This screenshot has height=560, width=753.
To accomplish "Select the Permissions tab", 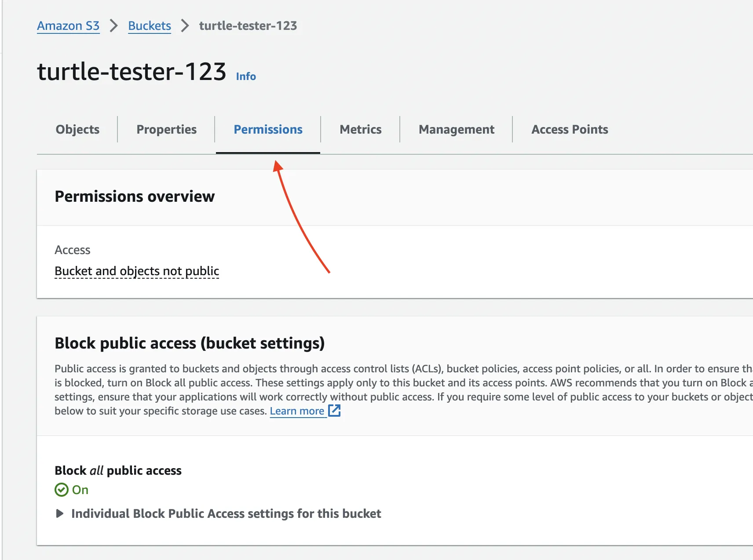I will (x=268, y=130).
